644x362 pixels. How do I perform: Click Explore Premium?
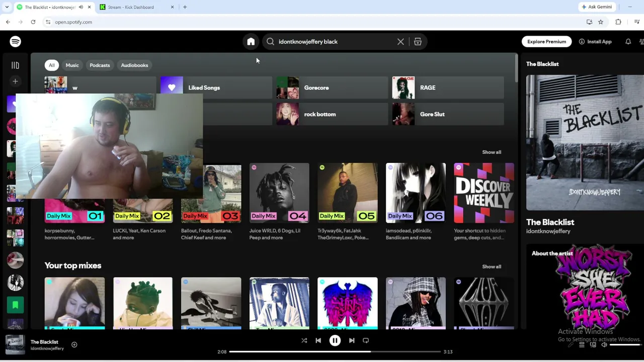pyautogui.click(x=546, y=42)
